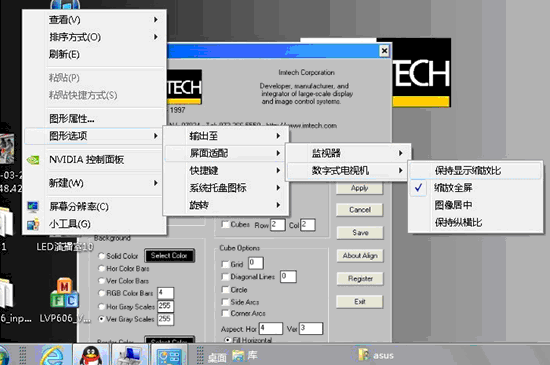550x365 pixels.
Task: Launch Internet Explorer from the taskbar
Action: point(53,356)
